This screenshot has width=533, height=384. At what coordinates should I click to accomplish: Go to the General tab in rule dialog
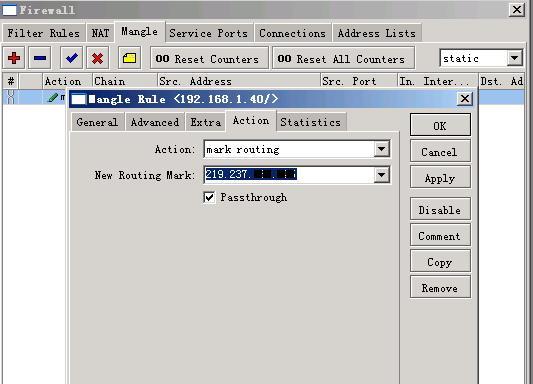pos(97,122)
